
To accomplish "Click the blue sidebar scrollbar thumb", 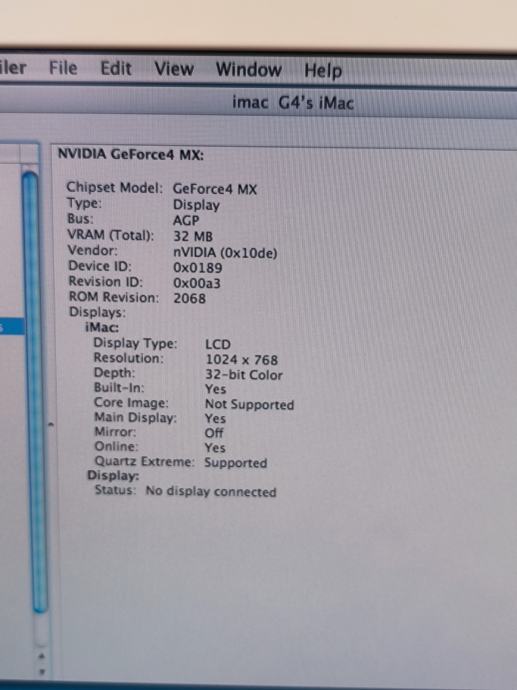I will tap(36, 391).
